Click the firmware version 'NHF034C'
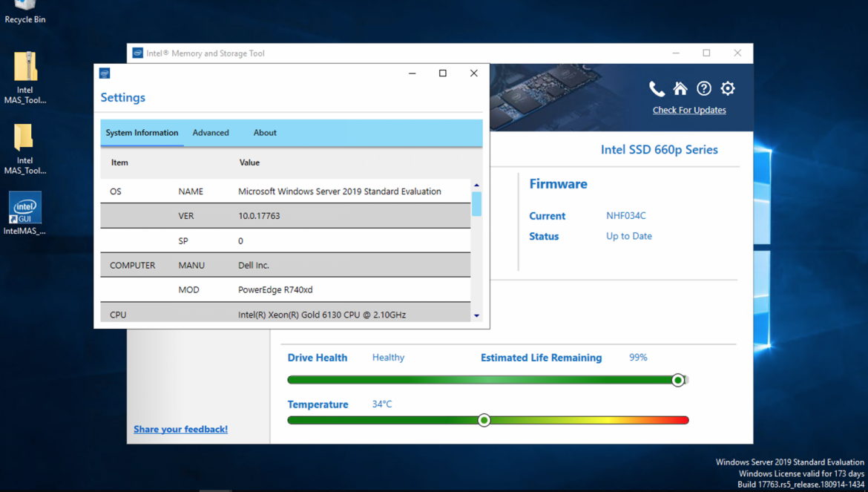Screen dimensions: 868x492 pyautogui.click(x=626, y=216)
